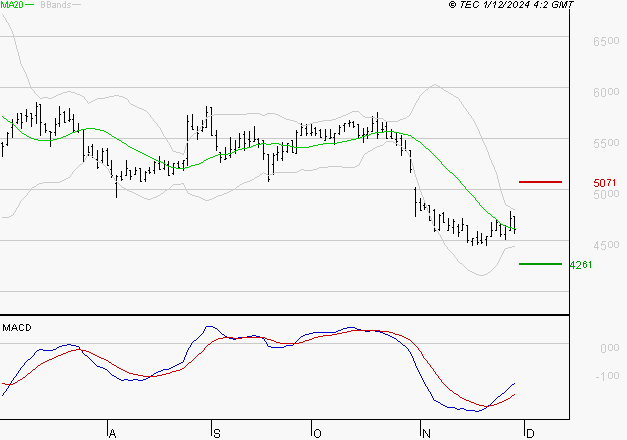The width and height of the screenshot is (627, 440).
Task: Click the 4500 price axis label
Action: click(606, 245)
